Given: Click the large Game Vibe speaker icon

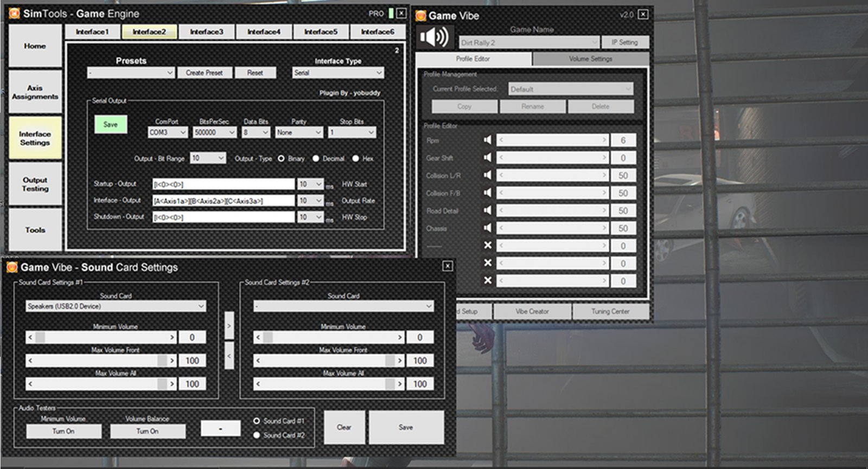Looking at the screenshot, I should pos(434,37).
